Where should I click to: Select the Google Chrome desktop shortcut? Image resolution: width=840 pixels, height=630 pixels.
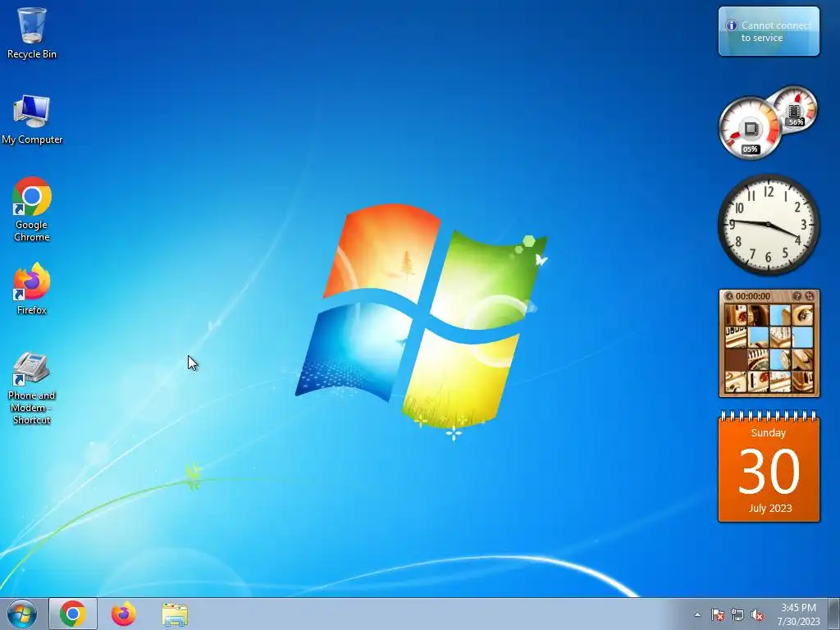pyautogui.click(x=32, y=209)
